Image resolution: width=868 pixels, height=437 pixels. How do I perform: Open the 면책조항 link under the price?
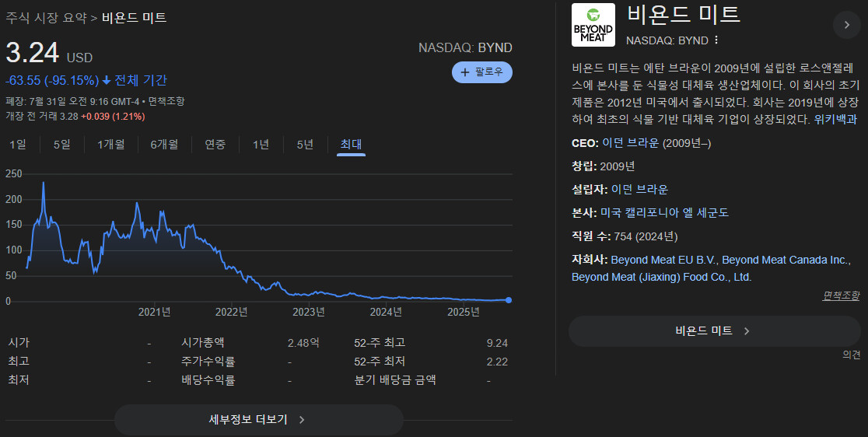(166, 102)
